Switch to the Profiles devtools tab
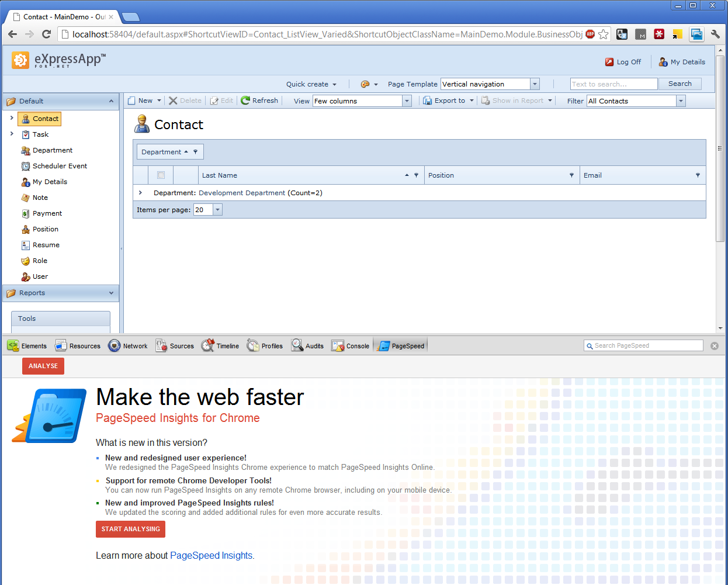This screenshot has height=585, width=728. point(265,346)
